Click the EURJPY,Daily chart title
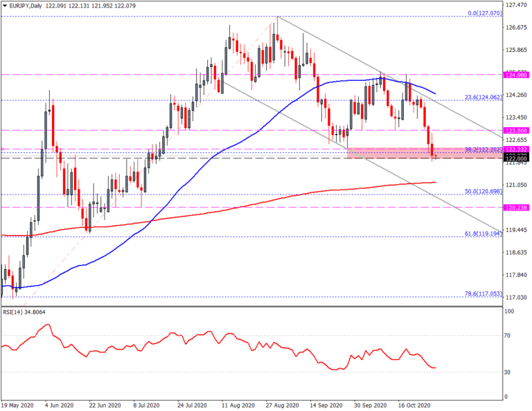The width and height of the screenshot is (532, 411). [x=26, y=6]
